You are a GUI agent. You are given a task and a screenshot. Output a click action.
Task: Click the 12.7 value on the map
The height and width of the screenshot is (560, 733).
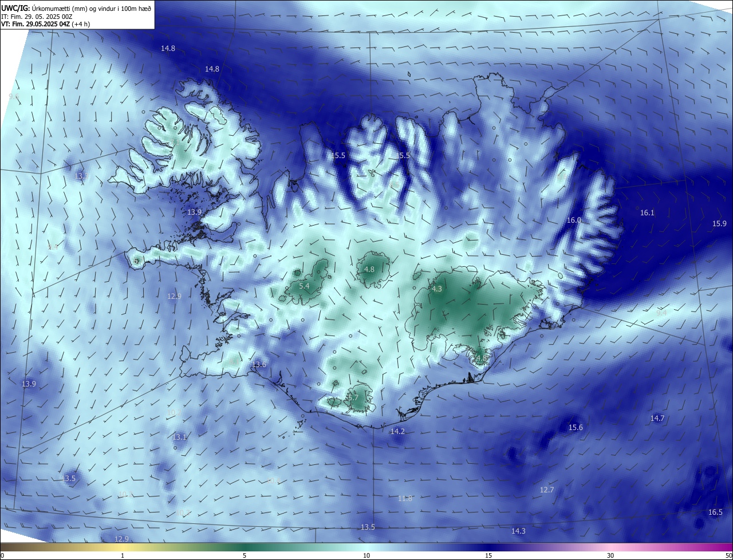pos(547,490)
